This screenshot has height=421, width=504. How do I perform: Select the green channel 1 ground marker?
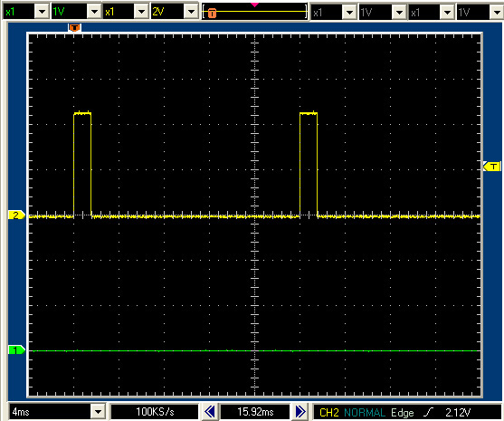[16, 349]
